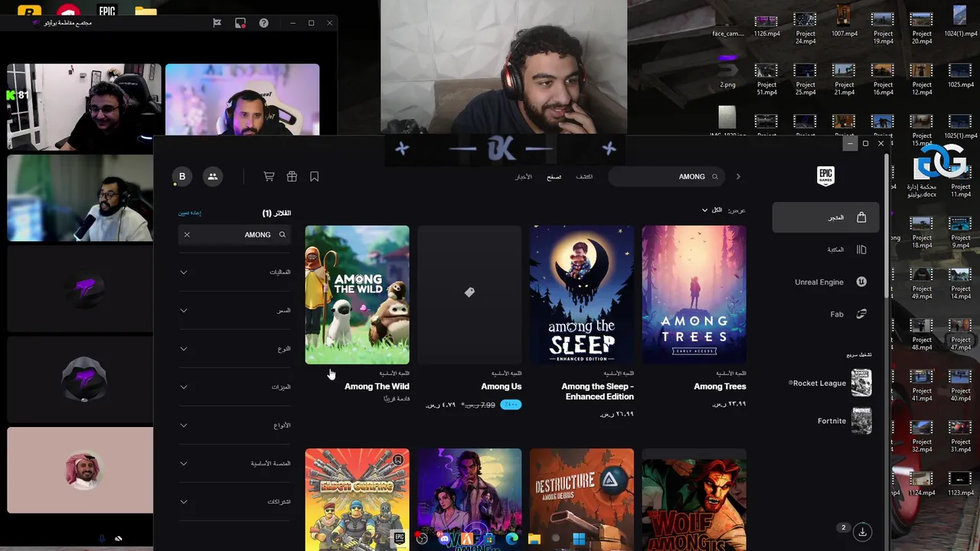
Task: Open the Fab sidebar icon
Action: click(861, 314)
